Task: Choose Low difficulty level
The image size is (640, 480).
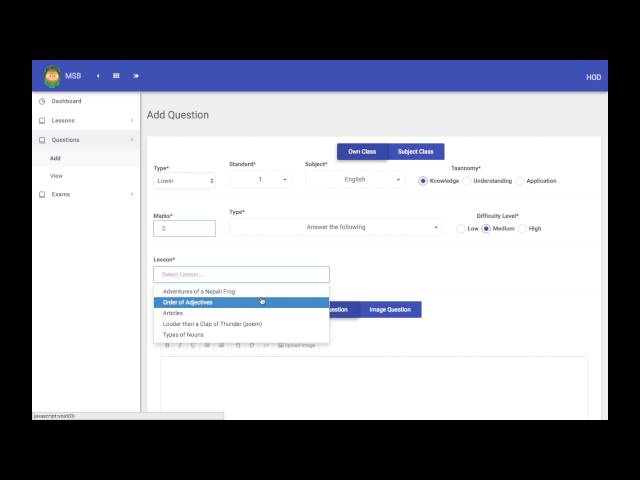Action: coord(461,229)
